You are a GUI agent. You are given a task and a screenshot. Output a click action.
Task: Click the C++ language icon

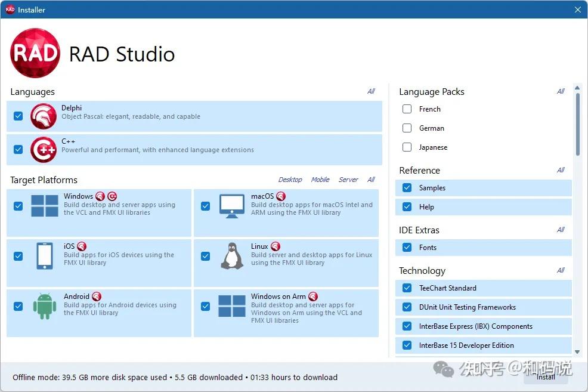tap(44, 150)
